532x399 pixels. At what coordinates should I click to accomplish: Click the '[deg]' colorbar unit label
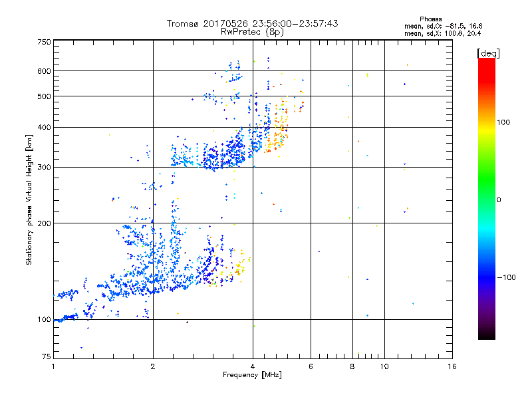[488, 53]
